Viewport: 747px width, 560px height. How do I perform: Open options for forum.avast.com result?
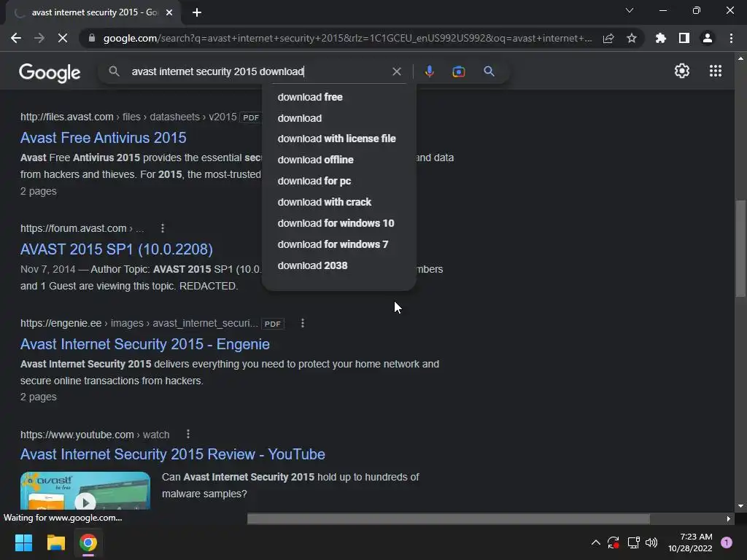point(163,228)
